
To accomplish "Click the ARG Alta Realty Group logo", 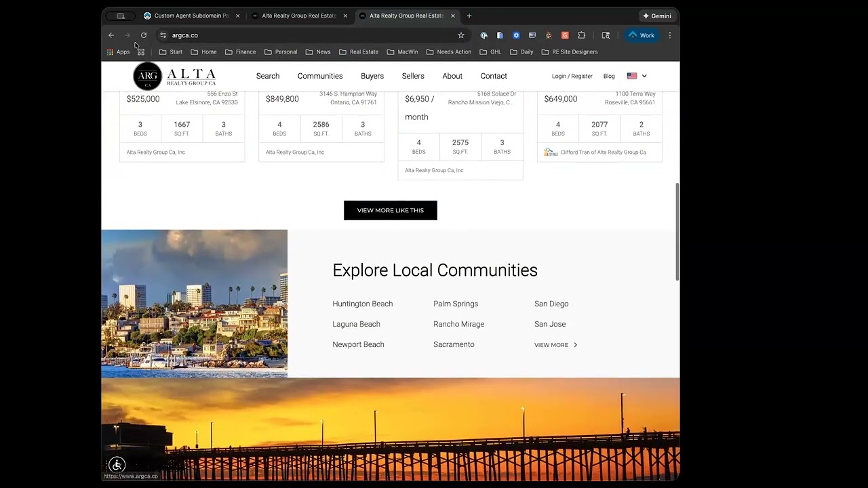I will tap(174, 76).
